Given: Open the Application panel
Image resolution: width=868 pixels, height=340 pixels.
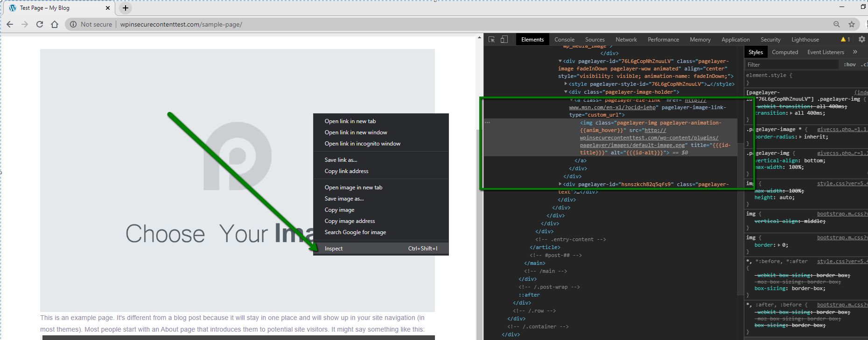Looking at the screenshot, I should (735, 40).
